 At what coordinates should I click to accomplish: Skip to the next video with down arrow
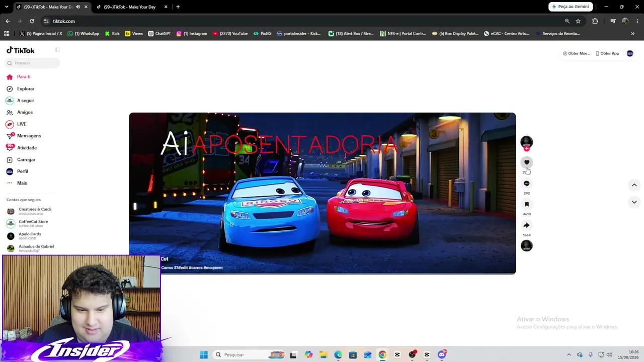(x=634, y=202)
